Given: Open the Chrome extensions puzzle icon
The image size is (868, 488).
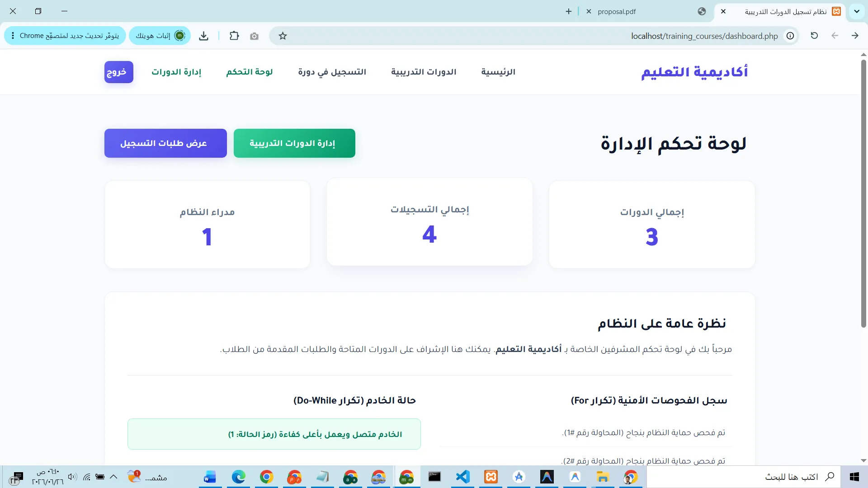Looking at the screenshot, I should pos(234,36).
